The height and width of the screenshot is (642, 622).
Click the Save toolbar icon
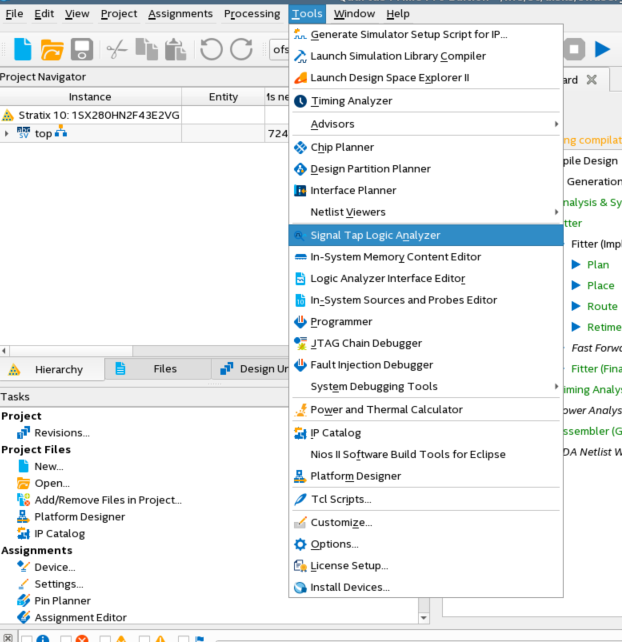(81, 49)
